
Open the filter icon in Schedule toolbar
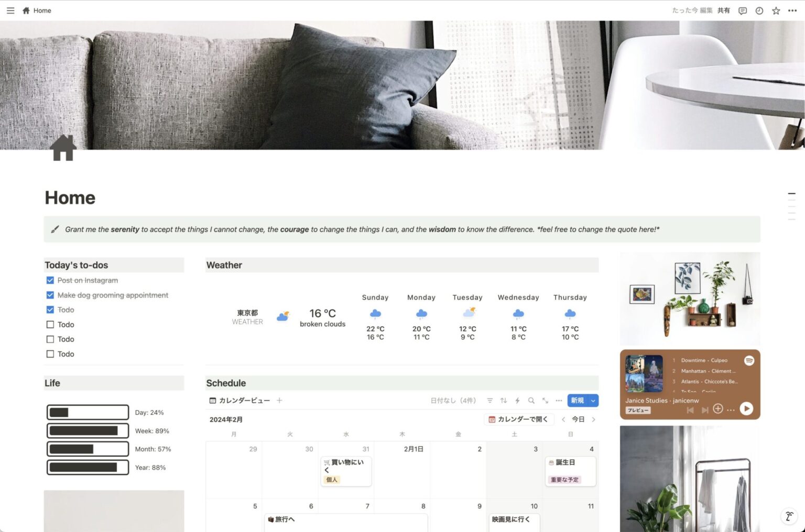tap(489, 401)
